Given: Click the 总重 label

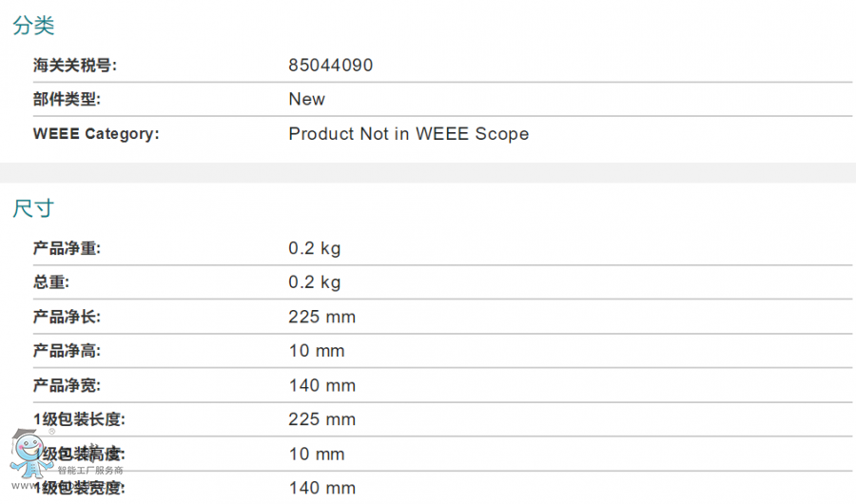Looking at the screenshot, I should (50, 282).
